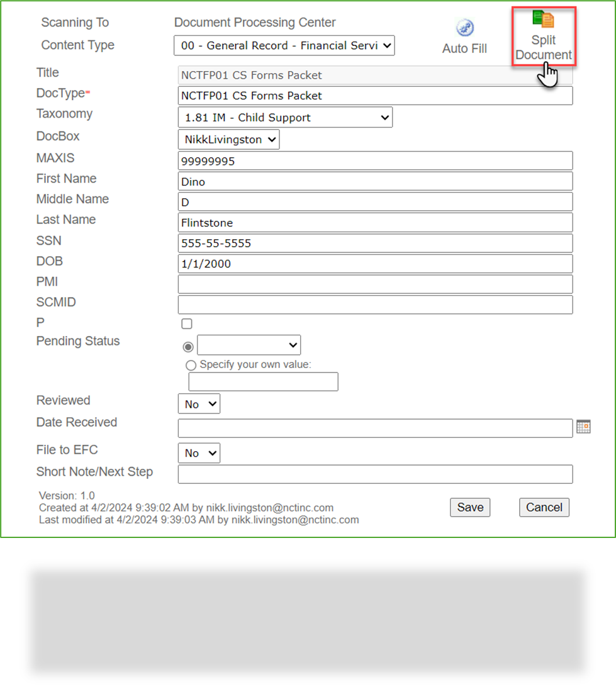Expand the File to EFC dropdown
Screen dimensions: 616x689
[199, 452]
